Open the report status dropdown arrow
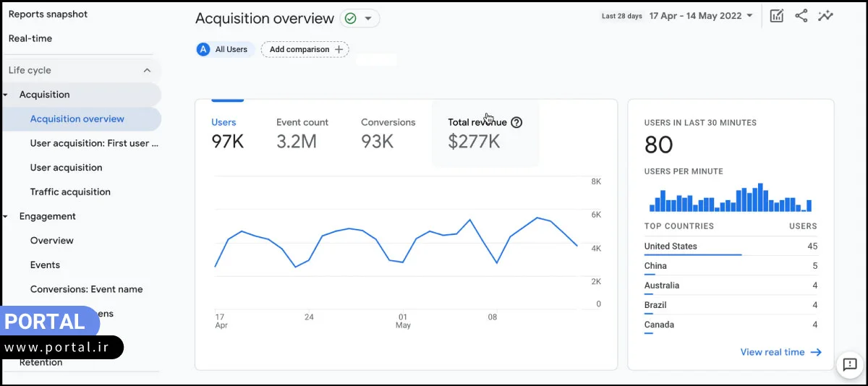868x386 pixels. pos(368,19)
